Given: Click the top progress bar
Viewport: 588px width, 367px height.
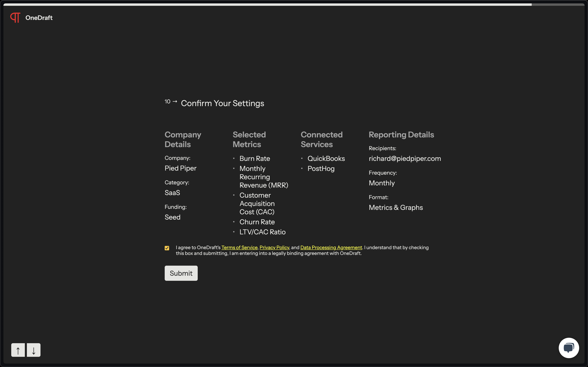Looking at the screenshot, I should (x=267, y=5).
